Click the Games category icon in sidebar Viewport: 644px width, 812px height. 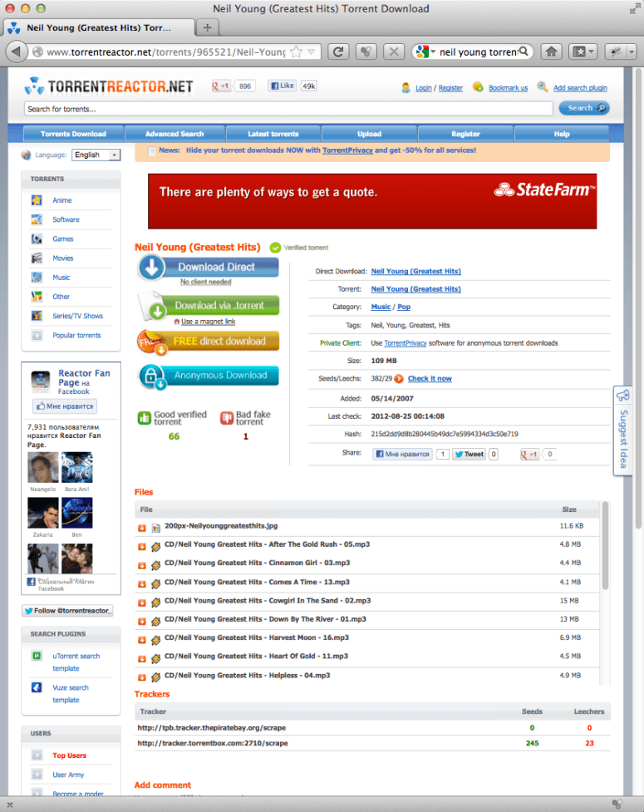[x=37, y=239]
